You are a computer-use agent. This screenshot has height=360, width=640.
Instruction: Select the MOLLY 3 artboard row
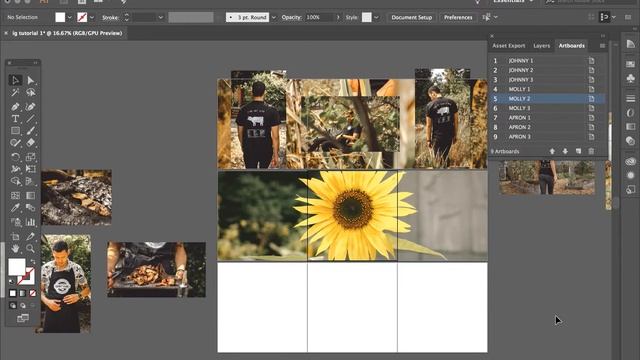pyautogui.click(x=547, y=108)
